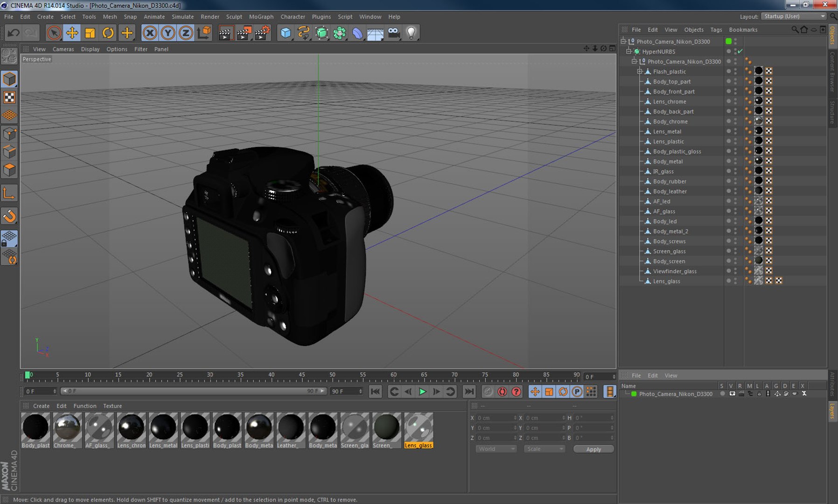Open Edit Render Settings
The height and width of the screenshot is (504, 838).
coord(262,33)
